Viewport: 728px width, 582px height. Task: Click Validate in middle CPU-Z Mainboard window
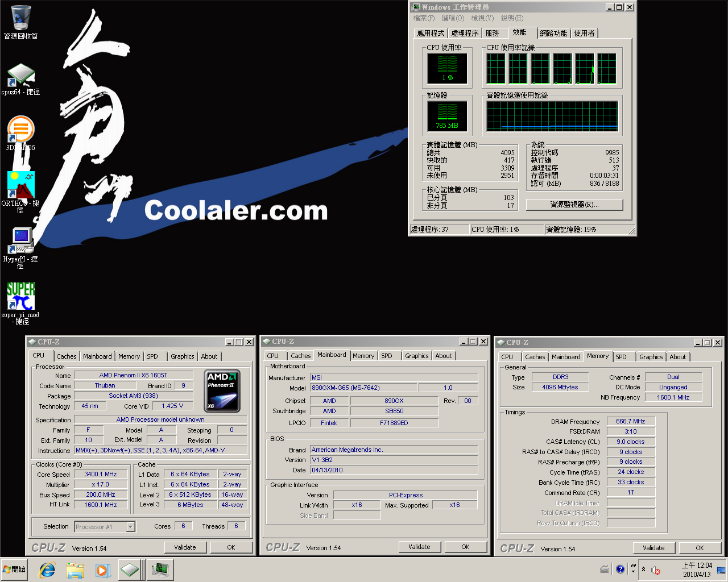click(x=419, y=547)
